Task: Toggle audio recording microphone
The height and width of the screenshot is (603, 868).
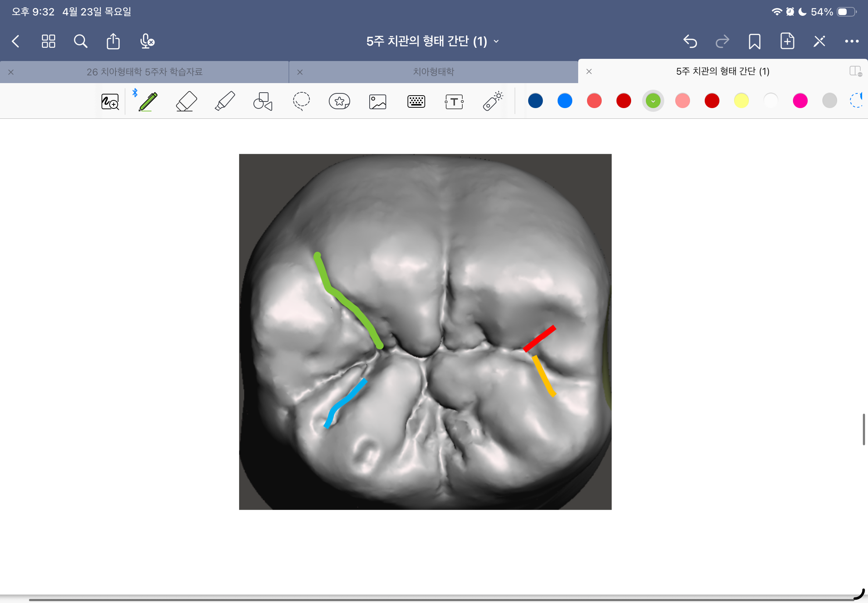Action: (147, 41)
